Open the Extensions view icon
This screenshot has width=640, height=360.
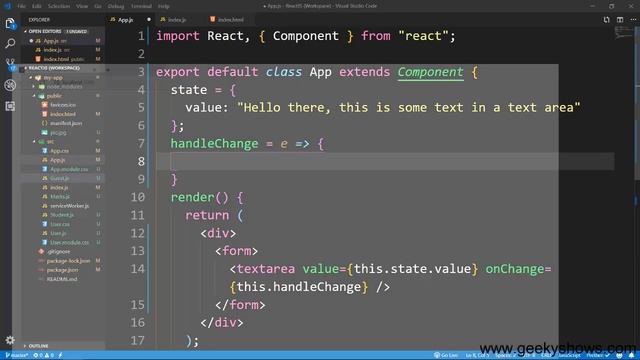pos(10,106)
